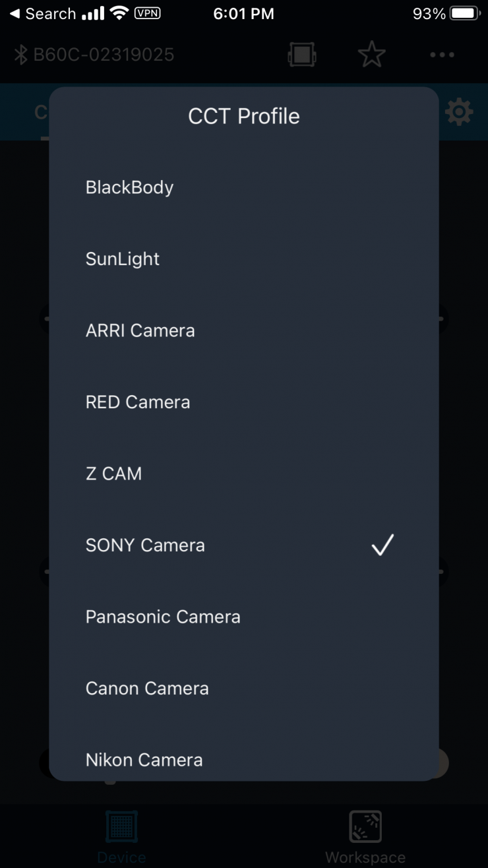Pick the RED Camera profile
The image size is (488, 868).
tap(138, 402)
